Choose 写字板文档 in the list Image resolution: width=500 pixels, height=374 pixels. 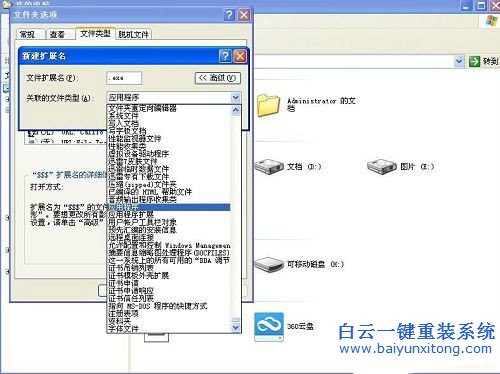click(169, 131)
